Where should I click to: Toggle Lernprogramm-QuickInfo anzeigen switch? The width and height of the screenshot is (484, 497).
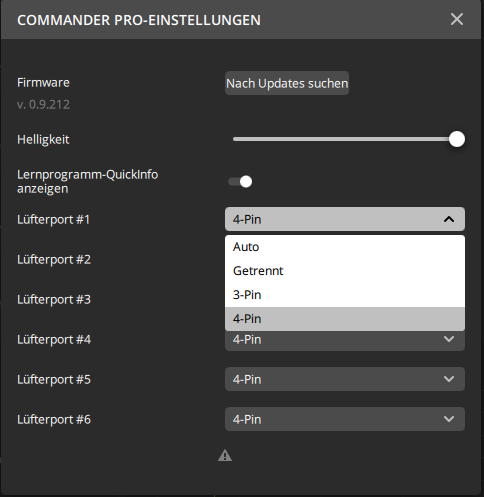coord(240,182)
